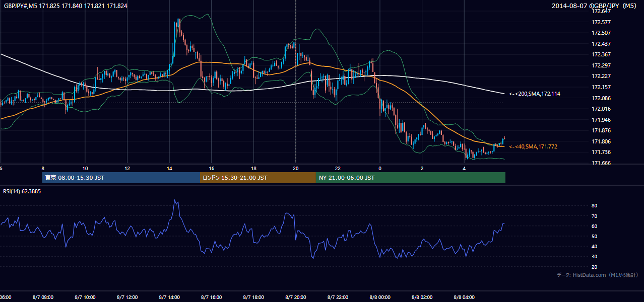Click price axis value 172.647
Viewport: 644px width, 302px height.
pos(601,11)
